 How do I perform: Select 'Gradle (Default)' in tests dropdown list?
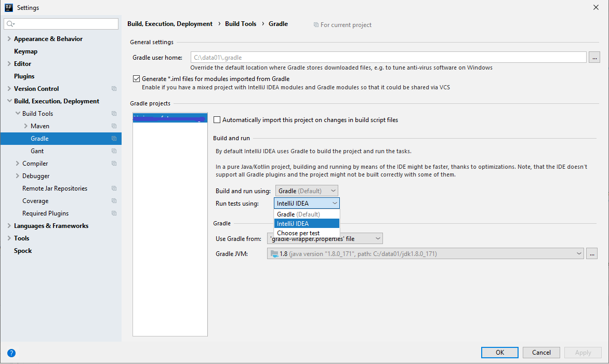coord(307,214)
